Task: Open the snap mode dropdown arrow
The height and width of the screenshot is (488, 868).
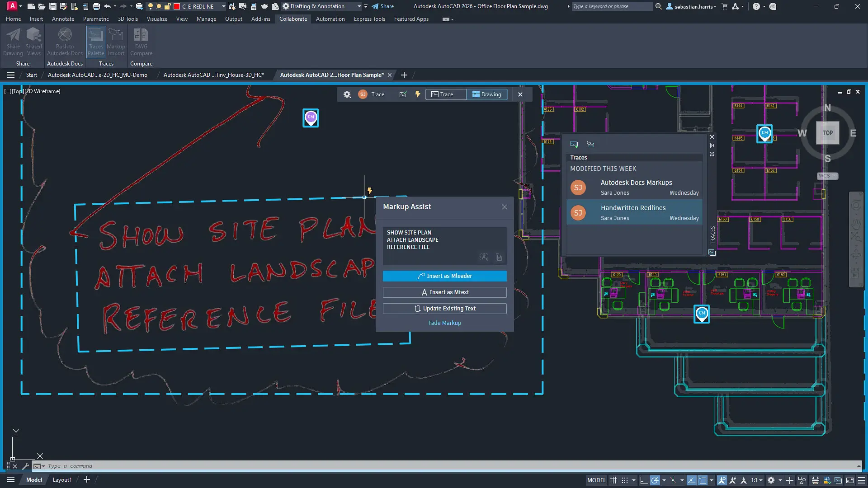Action: 633,480
